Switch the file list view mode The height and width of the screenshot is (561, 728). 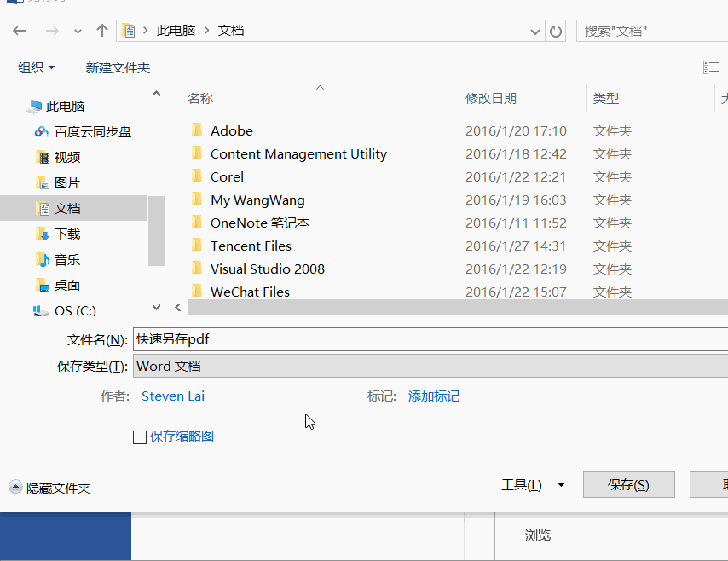click(711, 67)
